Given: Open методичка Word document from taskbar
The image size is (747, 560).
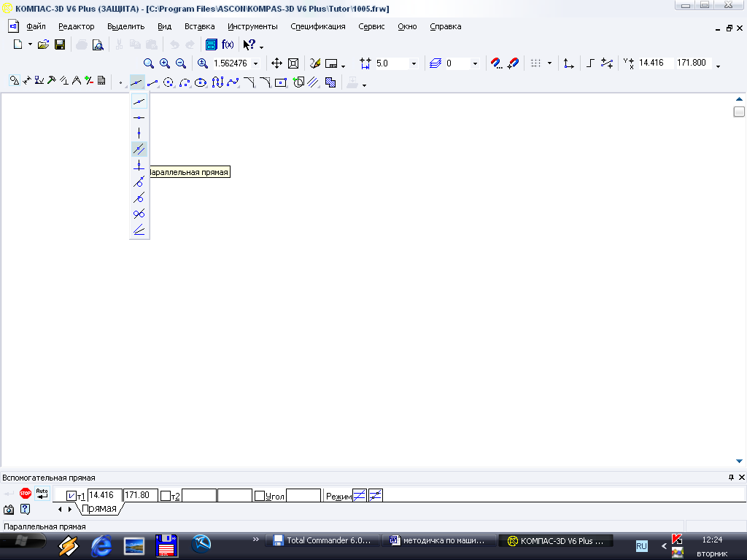Looking at the screenshot, I should [438, 540].
